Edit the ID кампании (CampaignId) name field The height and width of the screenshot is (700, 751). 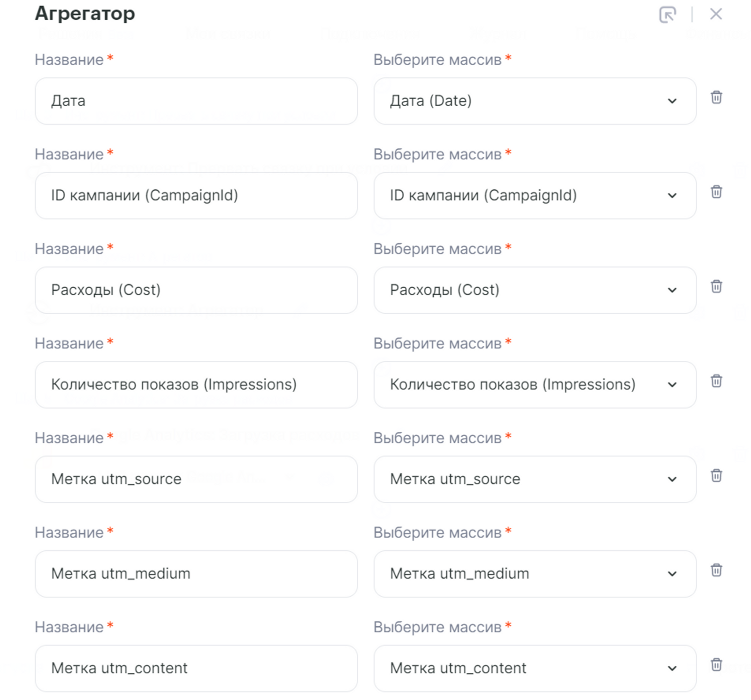196,195
